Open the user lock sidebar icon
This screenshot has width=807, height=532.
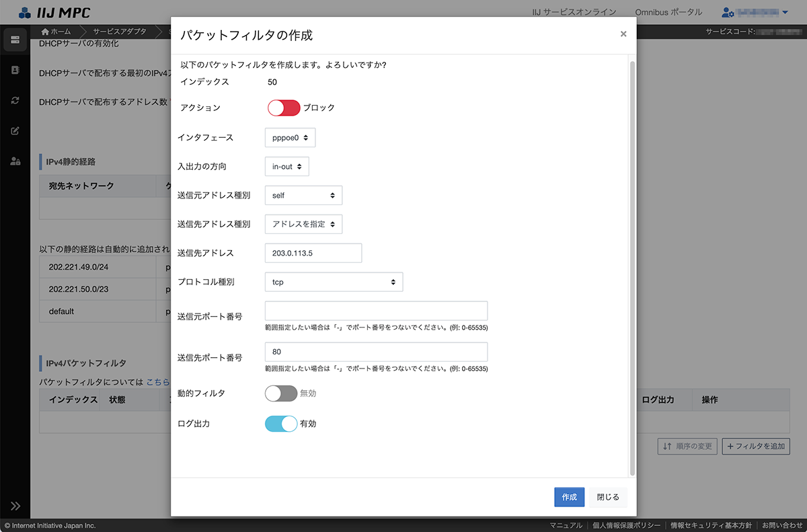15,161
